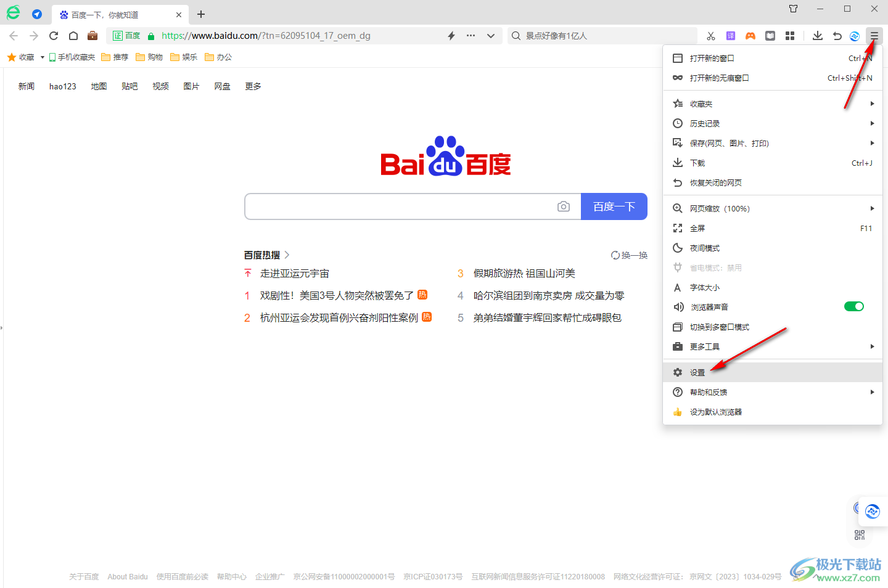Click the camera image search icon
888x588 pixels.
coord(564,206)
